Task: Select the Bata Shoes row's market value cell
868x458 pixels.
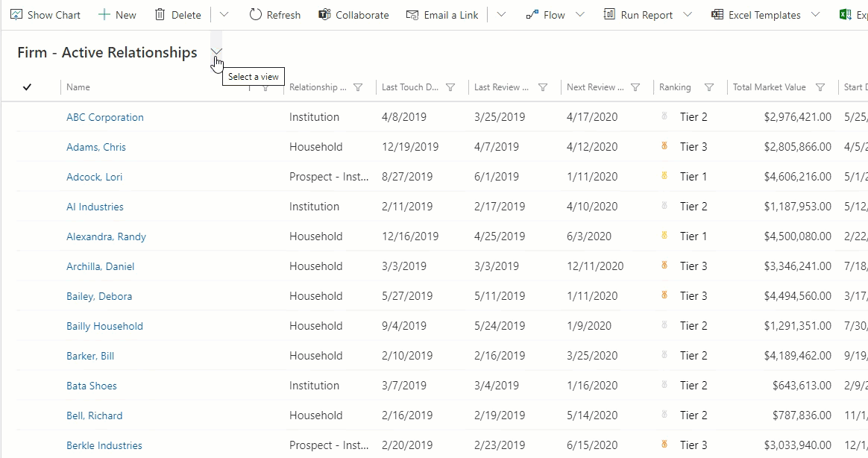Action: tap(802, 386)
